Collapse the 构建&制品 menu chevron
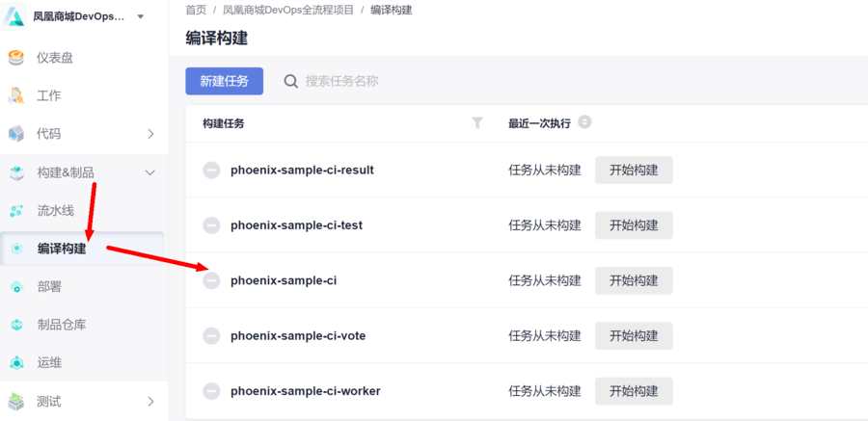 [150, 172]
